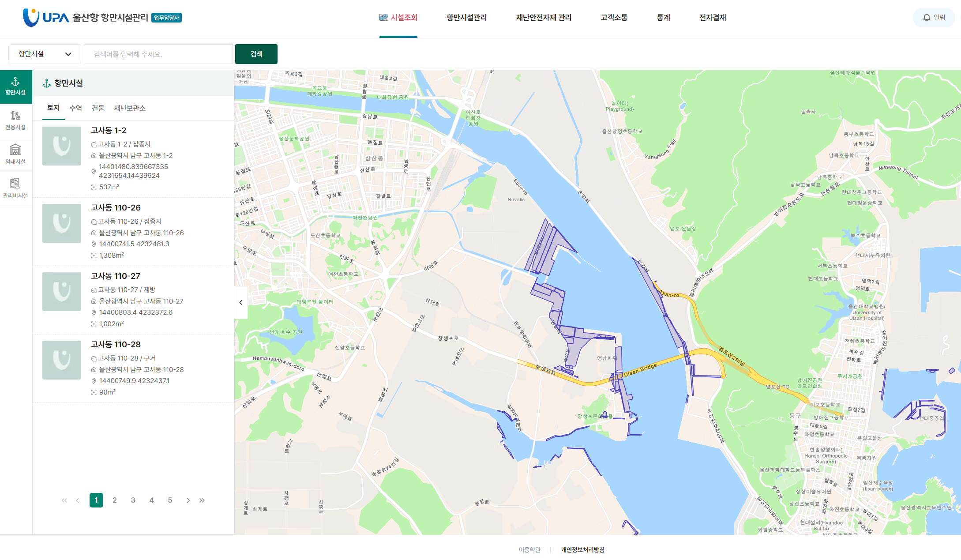Viewport: 961px width, 560px height.
Task: Go to next page arrow
Action: coord(188,500)
